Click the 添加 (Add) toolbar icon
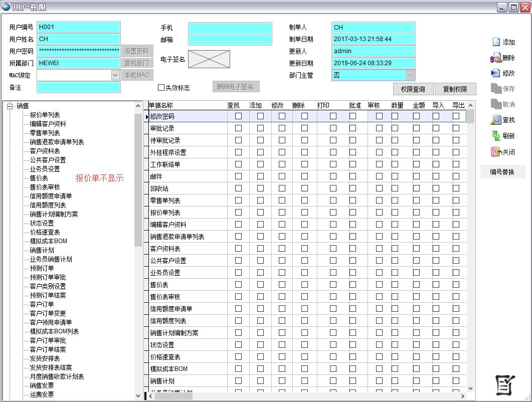532x402 pixels. [496, 43]
